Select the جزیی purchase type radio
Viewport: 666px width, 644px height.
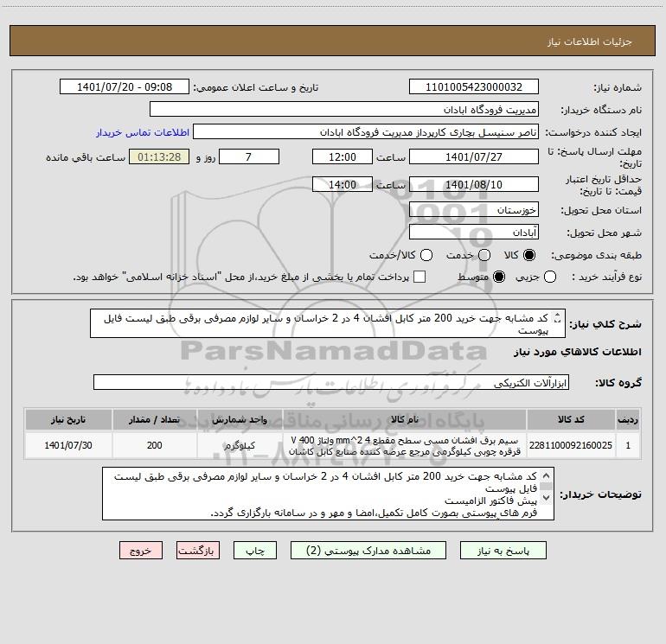tap(550, 277)
